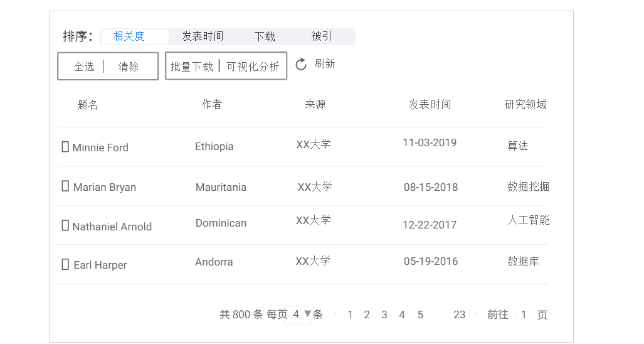644x344 pixels.
Task: Switch sorting to 下载
Action: 265,36
